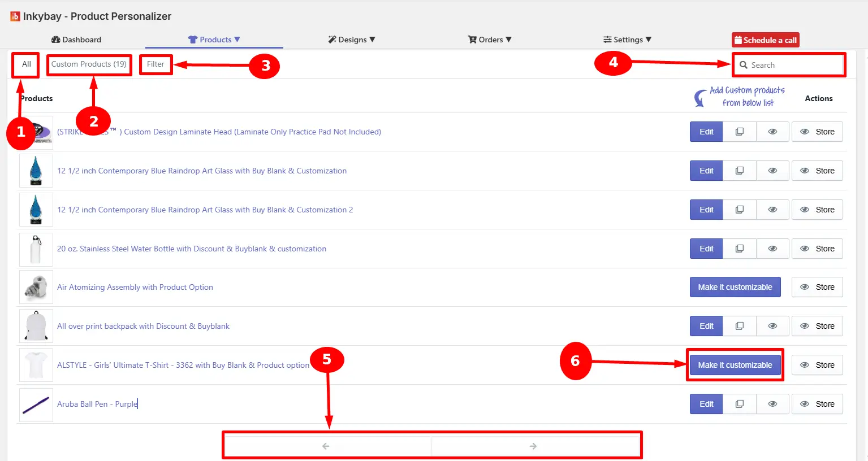View All over print backpack in Store
Viewport: 868px width, 461px height.
(817, 326)
